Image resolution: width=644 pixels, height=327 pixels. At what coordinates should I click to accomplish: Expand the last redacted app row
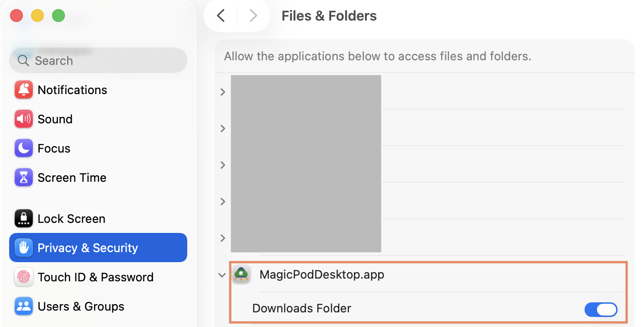(223, 238)
